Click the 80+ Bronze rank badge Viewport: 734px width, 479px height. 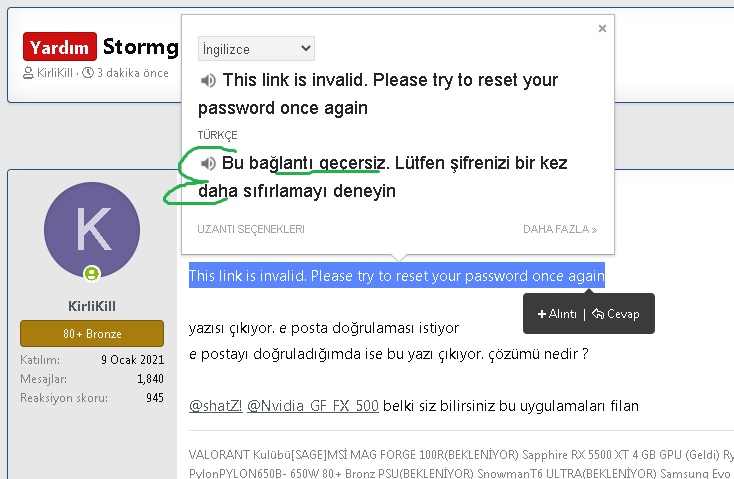pyautogui.click(x=92, y=333)
